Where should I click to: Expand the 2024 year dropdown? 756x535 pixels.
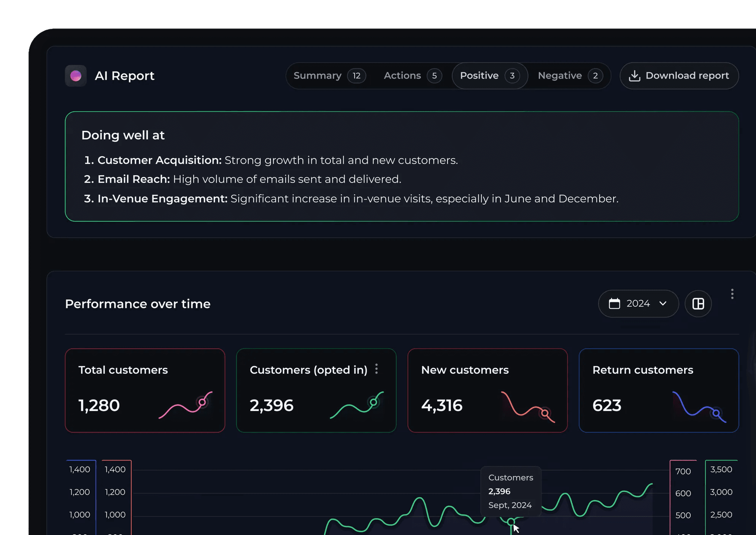638,303
